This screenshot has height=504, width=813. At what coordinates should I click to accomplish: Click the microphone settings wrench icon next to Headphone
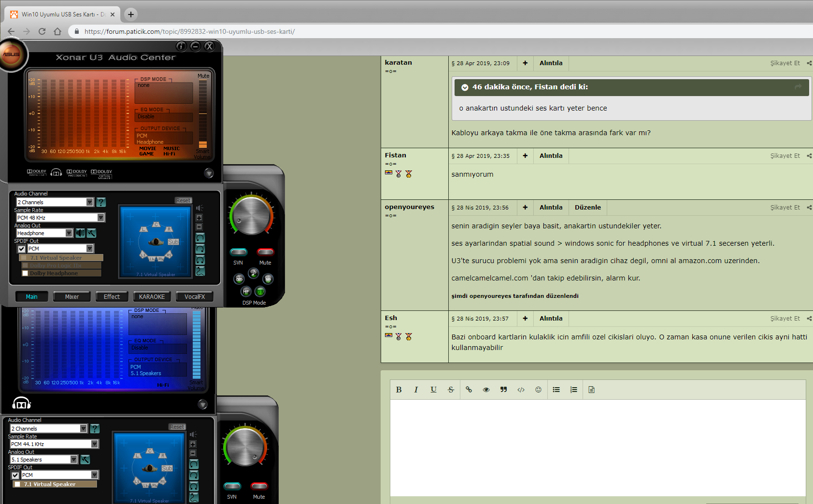(x=93, y=233)
